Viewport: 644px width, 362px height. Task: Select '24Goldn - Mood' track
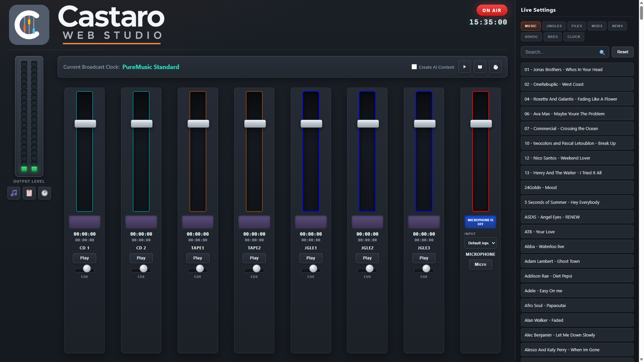(x=577, y=187)
